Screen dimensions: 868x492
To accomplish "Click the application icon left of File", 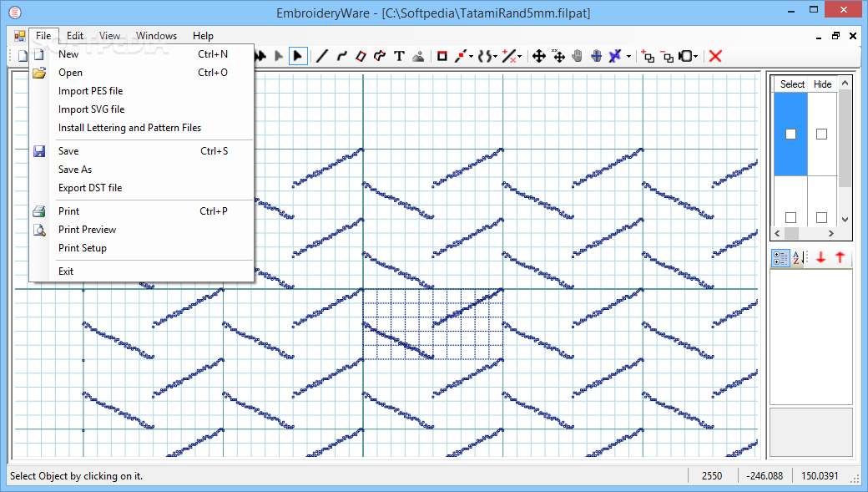I will (20, 36).
